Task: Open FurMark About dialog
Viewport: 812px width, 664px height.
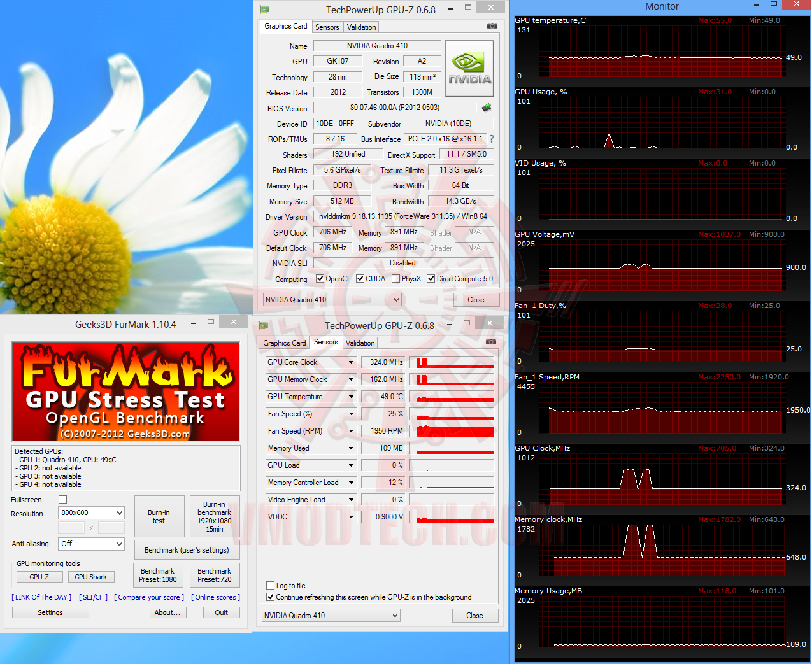Action: (167, 612)
